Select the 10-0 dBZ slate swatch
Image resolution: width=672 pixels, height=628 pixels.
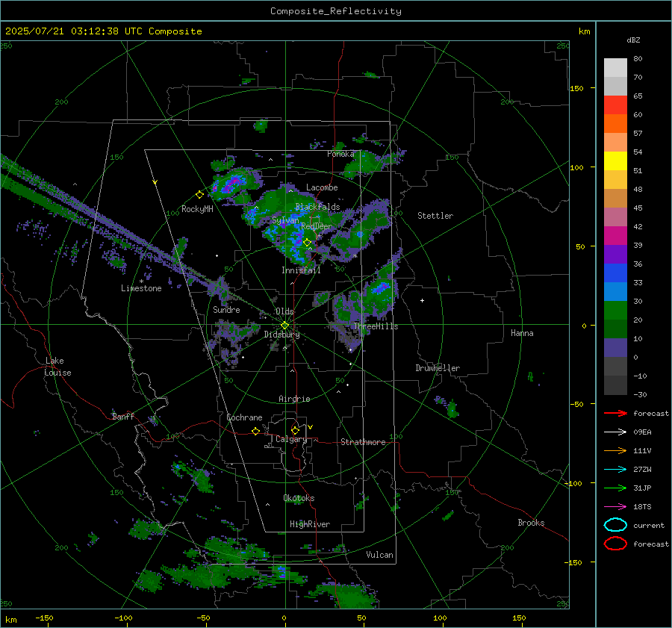tap(615, 348)
